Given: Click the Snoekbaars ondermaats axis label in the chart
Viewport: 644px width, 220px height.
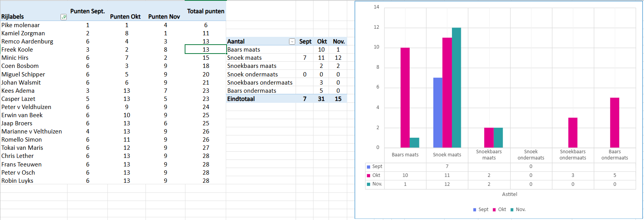Looking at the screenshot, I should pos(573,155).
